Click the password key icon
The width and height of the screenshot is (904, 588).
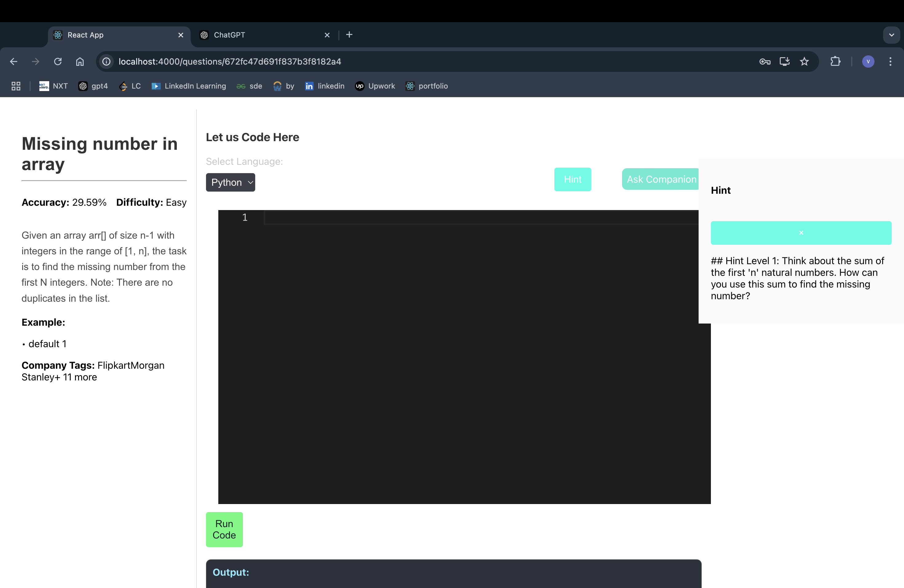point(765,62)
